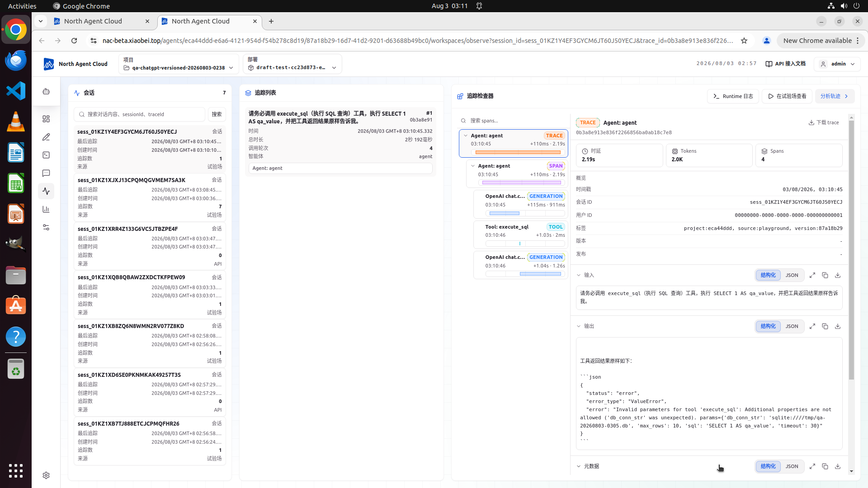Open the agent robot icon in sidebar
This screenshot has height=488, width=868.
pyautogui.click(x=46, y=92)
